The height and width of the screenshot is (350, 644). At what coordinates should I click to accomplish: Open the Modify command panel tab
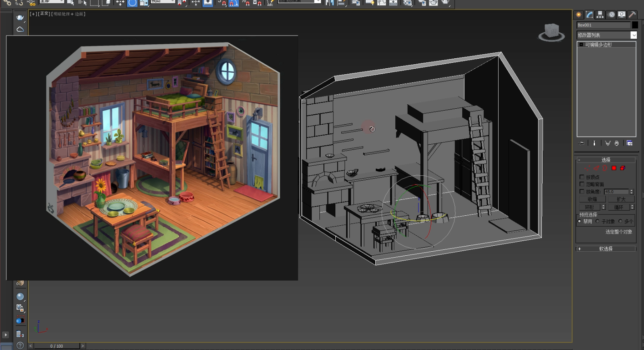(589, 15)
